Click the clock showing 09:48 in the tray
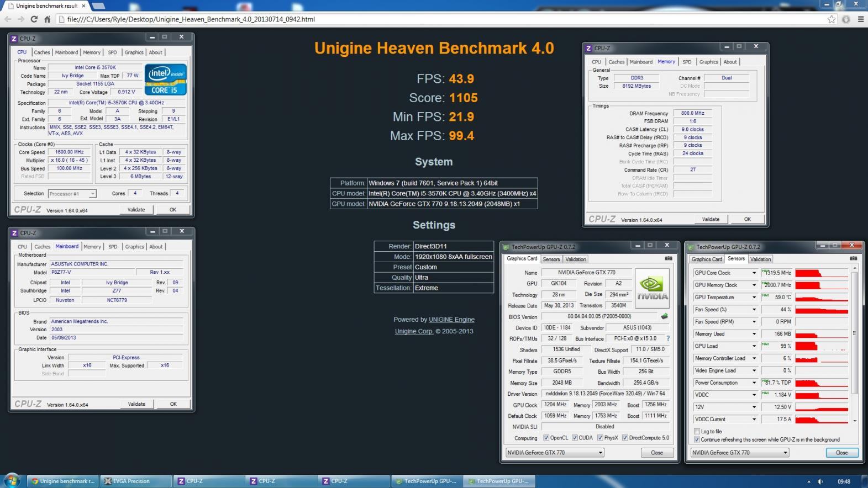868x488 pixels. click(844, 481)
